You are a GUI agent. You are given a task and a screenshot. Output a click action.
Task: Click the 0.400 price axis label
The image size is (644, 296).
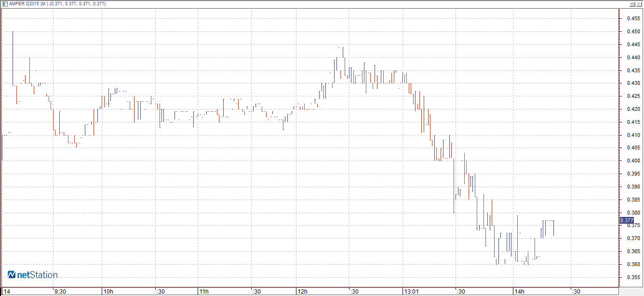[x=633, y=161]
